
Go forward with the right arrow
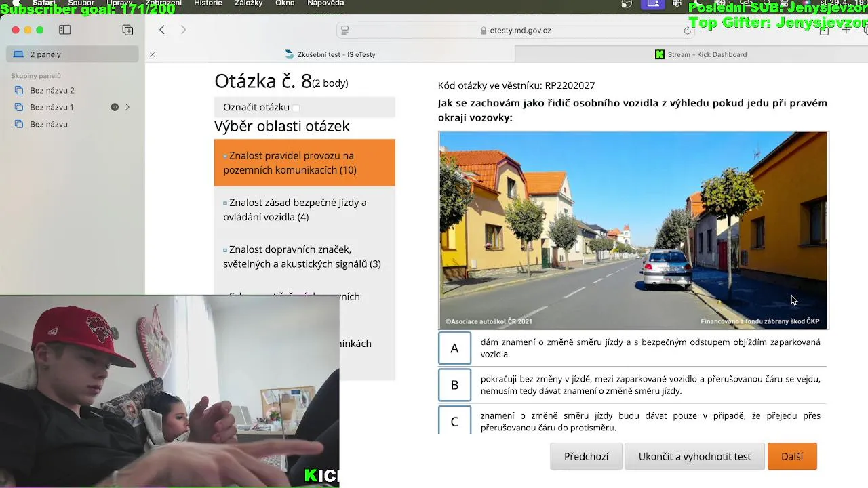[183, 30]
